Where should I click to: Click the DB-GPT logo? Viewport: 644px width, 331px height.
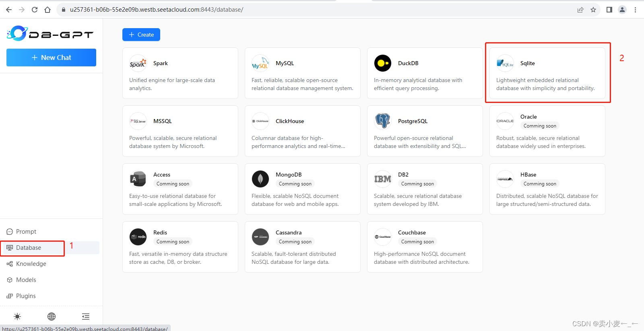(x=50, y=33)
